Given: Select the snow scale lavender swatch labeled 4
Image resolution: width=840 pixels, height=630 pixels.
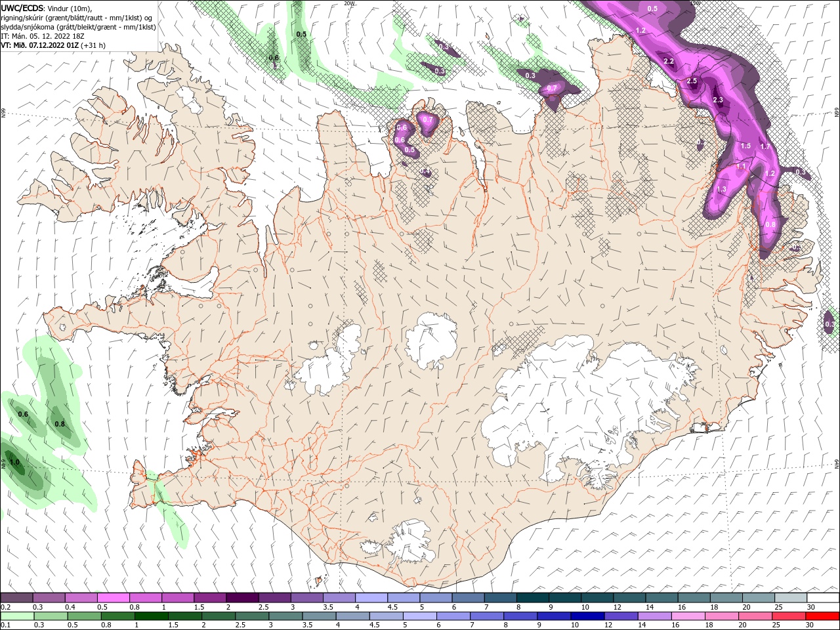Looking at the screenshot, I should pos(371,598).
